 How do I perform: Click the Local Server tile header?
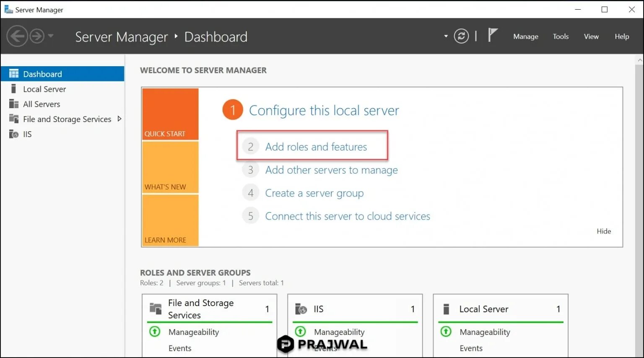click(501, 309)
